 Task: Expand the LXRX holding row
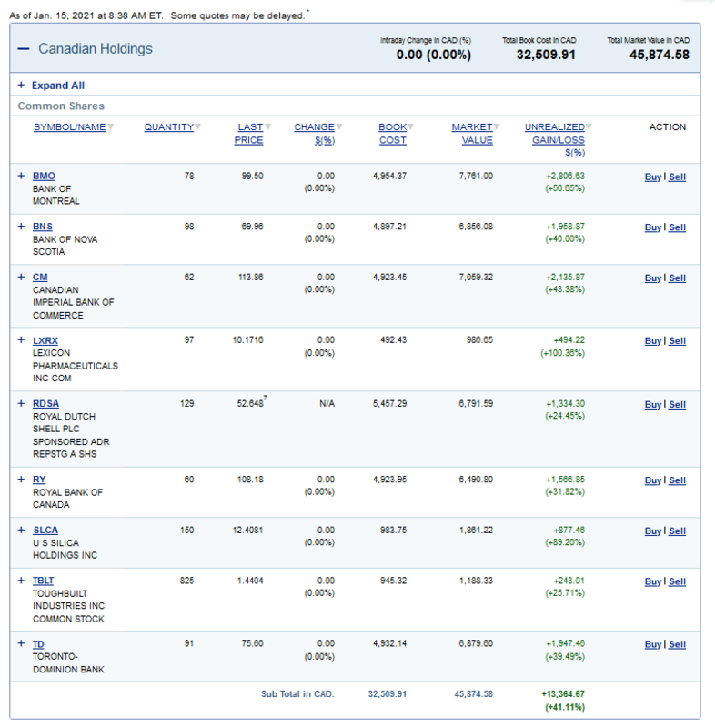pos(21,339)
